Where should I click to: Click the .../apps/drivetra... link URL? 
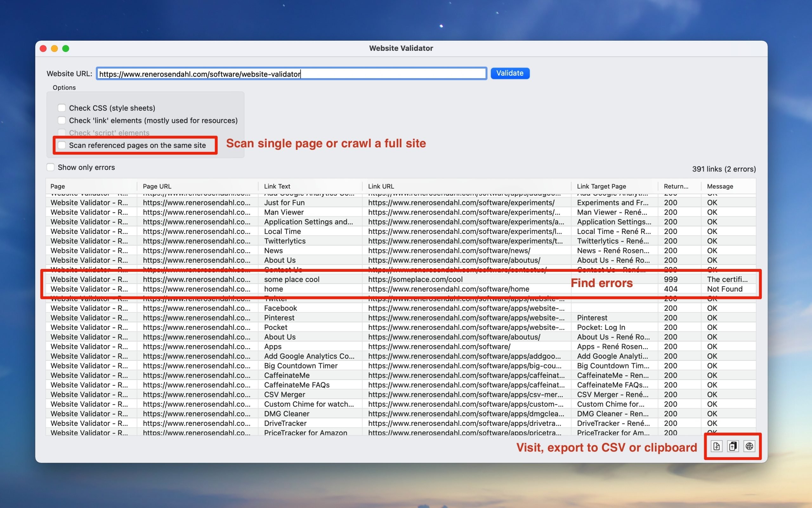[465, 423]
